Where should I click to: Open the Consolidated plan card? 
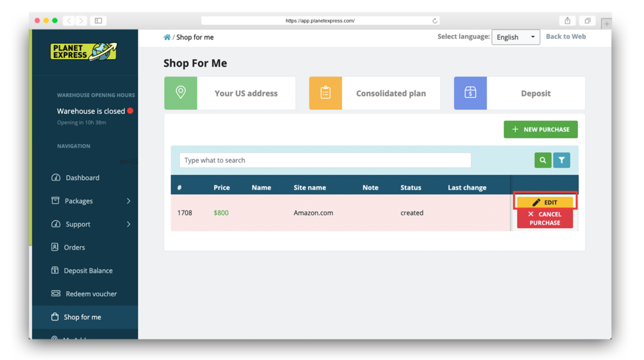375,93
